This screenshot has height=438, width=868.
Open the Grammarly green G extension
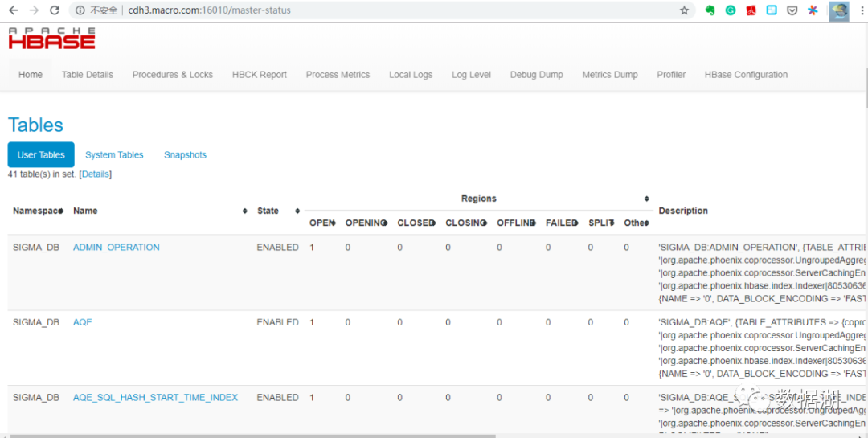click(x=731, y=10)
